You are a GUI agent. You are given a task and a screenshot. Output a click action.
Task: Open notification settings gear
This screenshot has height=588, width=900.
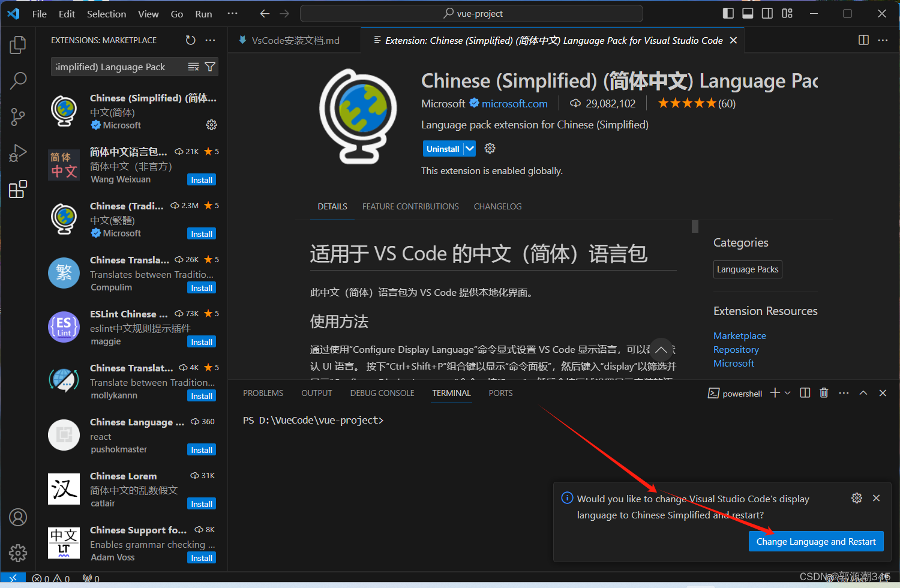857,498
